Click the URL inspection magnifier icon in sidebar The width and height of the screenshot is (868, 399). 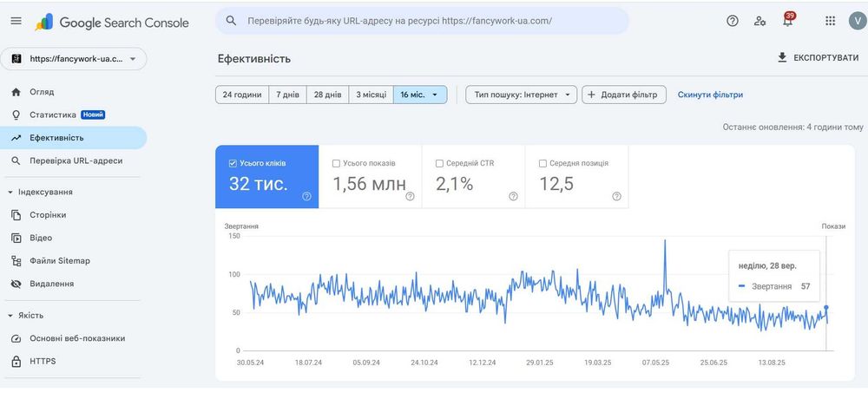point(16,160)
